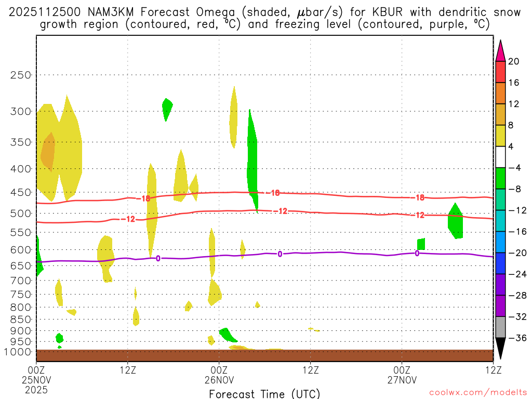Image resolution: width=532 pixels, height=399 pixels.
Task: Click the 550 pressure level label
Action: [x=21, y=232]
